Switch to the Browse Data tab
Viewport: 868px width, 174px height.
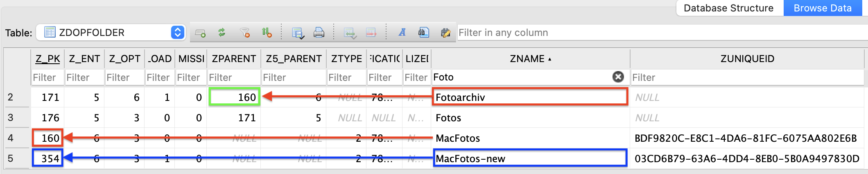pos(822,8)
